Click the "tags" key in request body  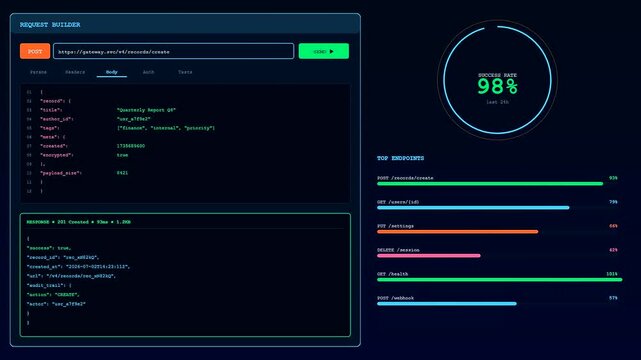tap(50, 128)
